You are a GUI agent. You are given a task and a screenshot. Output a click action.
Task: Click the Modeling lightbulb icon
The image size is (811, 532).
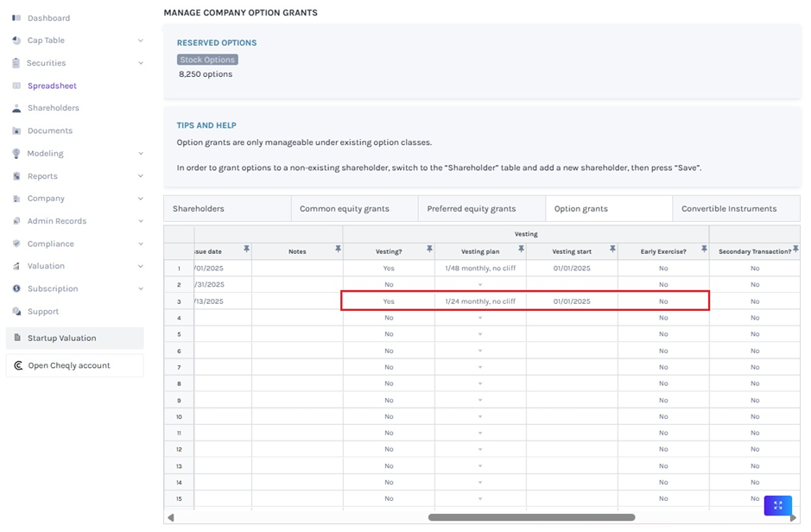click(16, 154)
